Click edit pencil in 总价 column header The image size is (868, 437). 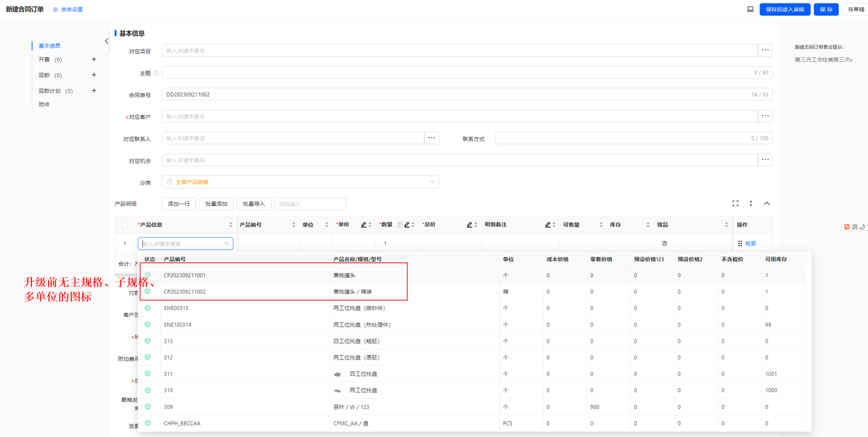tap(469, 225)
